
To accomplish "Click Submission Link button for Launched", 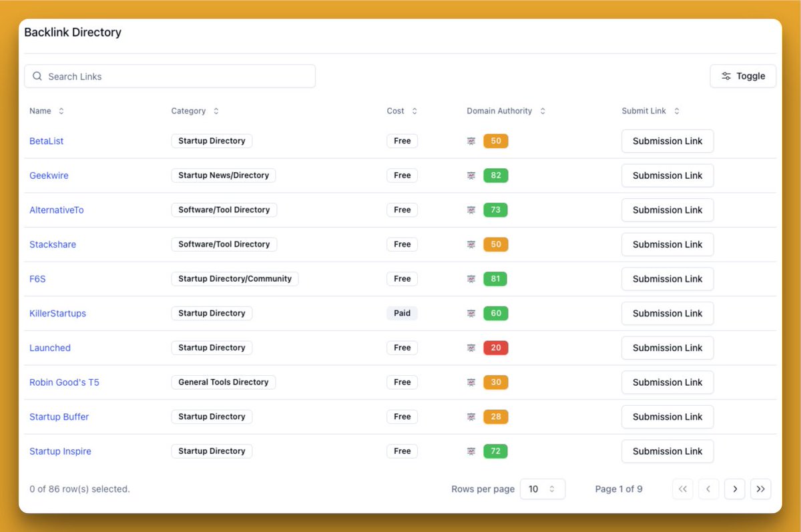I will [x=667, y=348].
